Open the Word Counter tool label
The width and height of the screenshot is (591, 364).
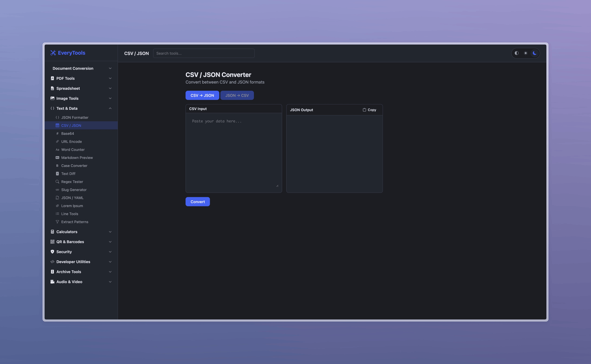click(73, 150)
